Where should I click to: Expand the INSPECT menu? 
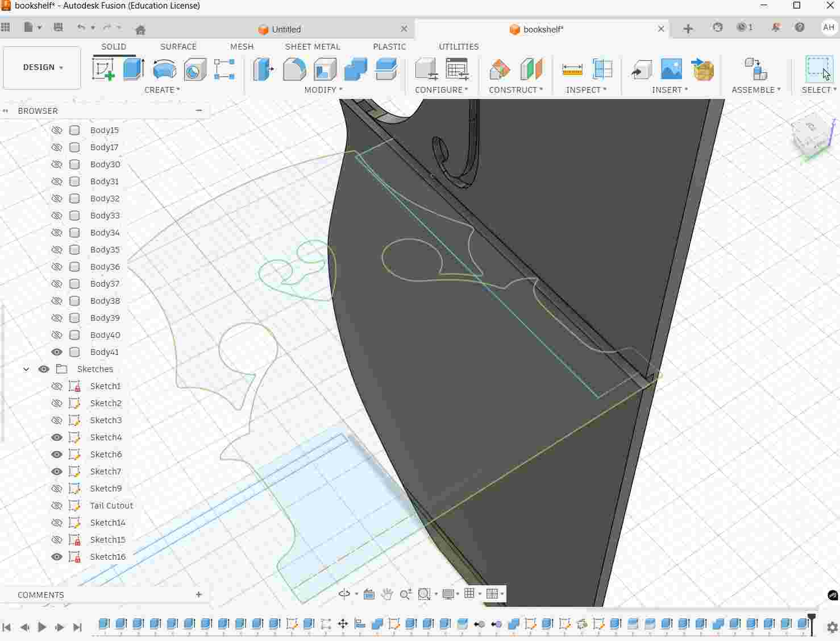(587, 90)
